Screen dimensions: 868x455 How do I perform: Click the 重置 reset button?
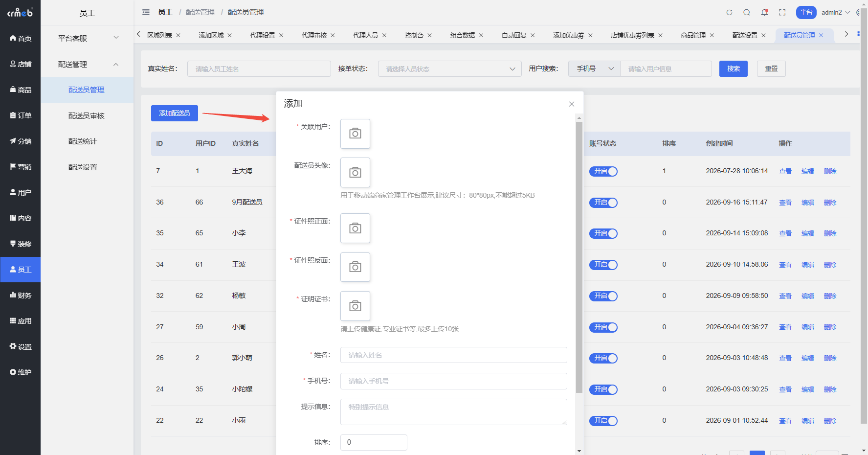click(771, 68)
